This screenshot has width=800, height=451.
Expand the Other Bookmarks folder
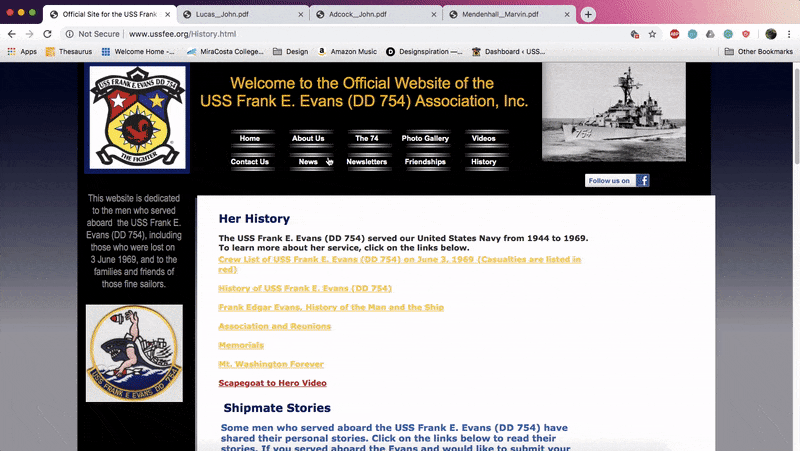pyautogui.click(x=759, y=52)
